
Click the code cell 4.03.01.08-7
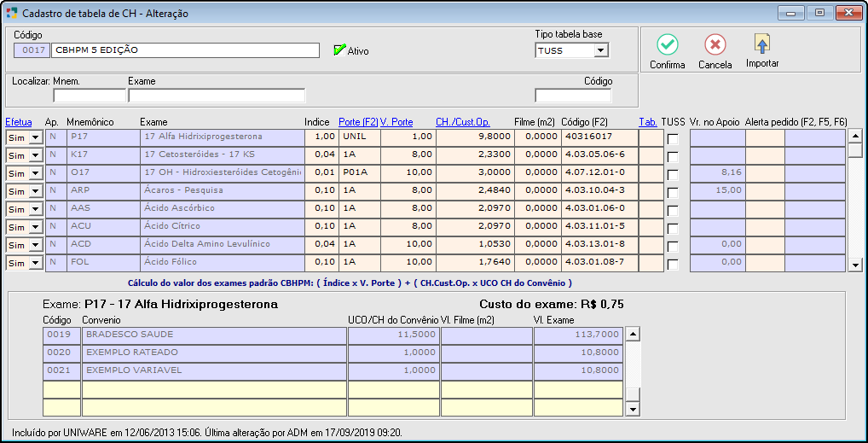click(x=599, y=262)
